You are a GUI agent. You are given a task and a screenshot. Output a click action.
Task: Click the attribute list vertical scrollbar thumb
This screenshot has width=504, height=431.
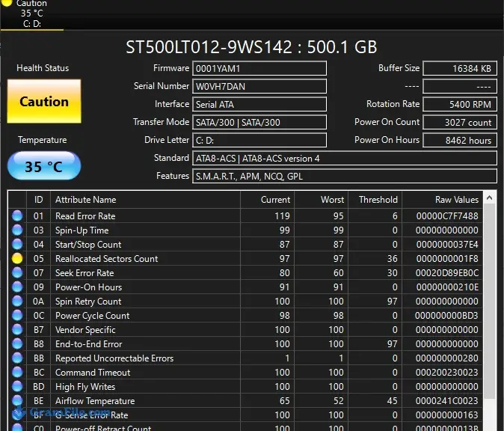(x=490, y=302)
